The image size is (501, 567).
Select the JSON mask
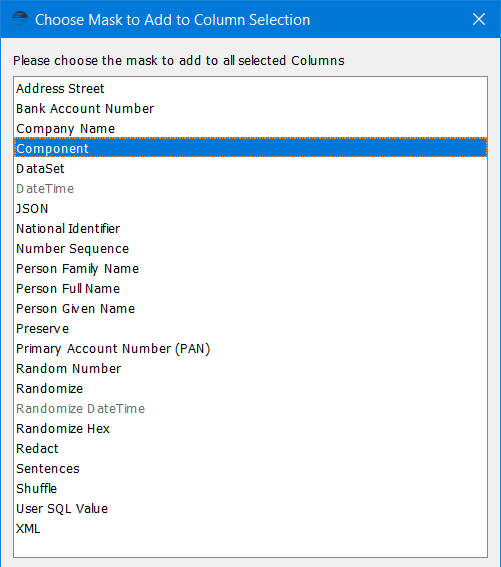coord(250,209)
